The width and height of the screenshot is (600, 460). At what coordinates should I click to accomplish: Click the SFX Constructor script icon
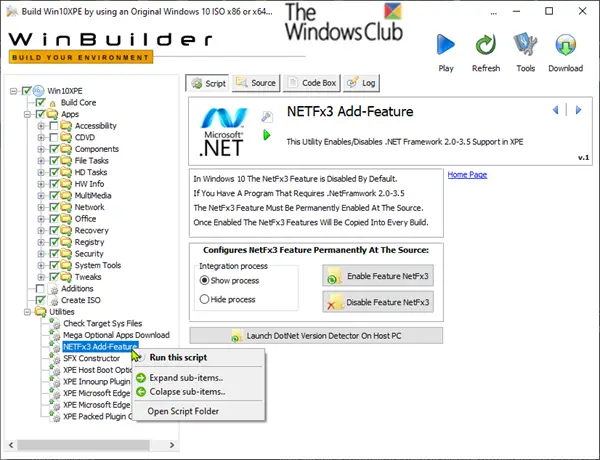pos(55,359)
